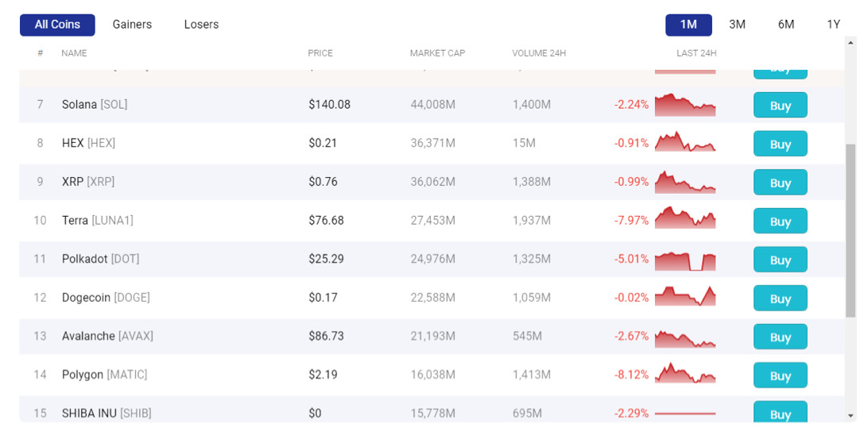Open Avalanche [AVAX] coin name
The width and height of the screenshot is (868, 432).
(x=107, y=336)
